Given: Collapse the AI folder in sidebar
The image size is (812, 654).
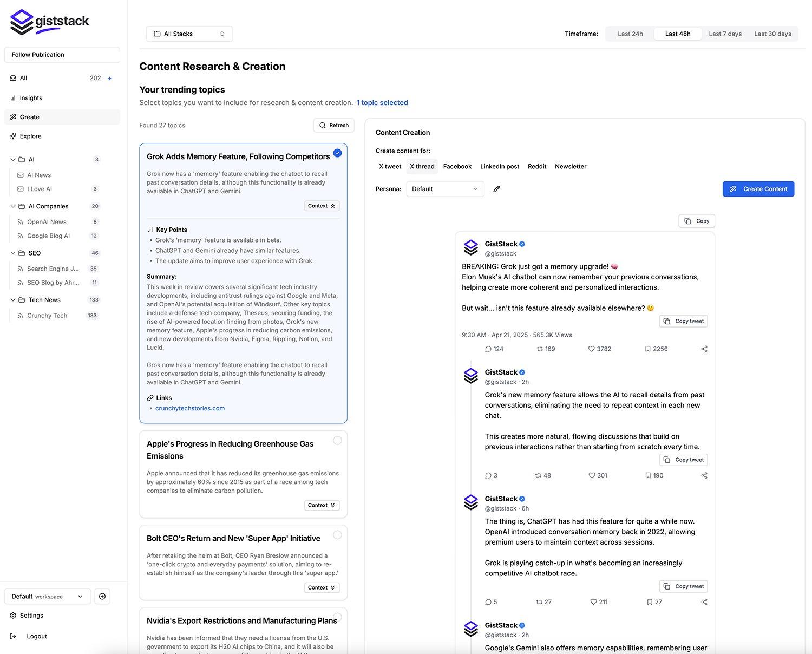Looking at the screenshot, I should [x=13, y=159].
